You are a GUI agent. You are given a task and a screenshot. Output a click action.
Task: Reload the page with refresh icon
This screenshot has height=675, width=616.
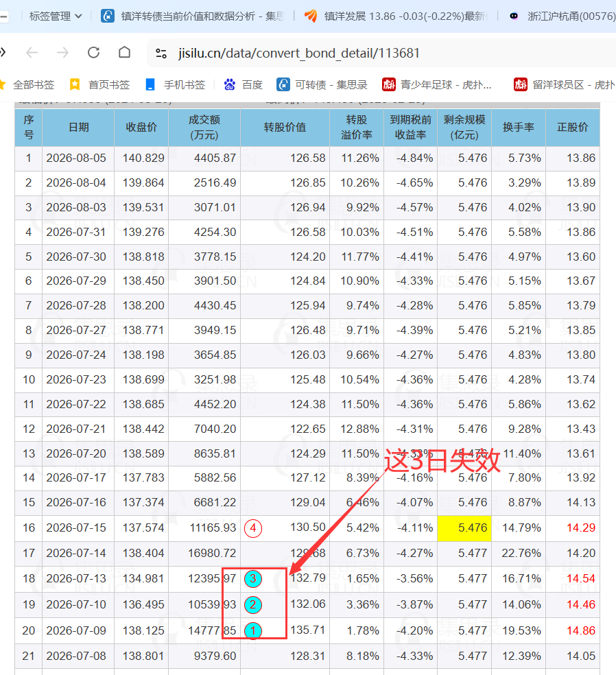coord(93,53)
